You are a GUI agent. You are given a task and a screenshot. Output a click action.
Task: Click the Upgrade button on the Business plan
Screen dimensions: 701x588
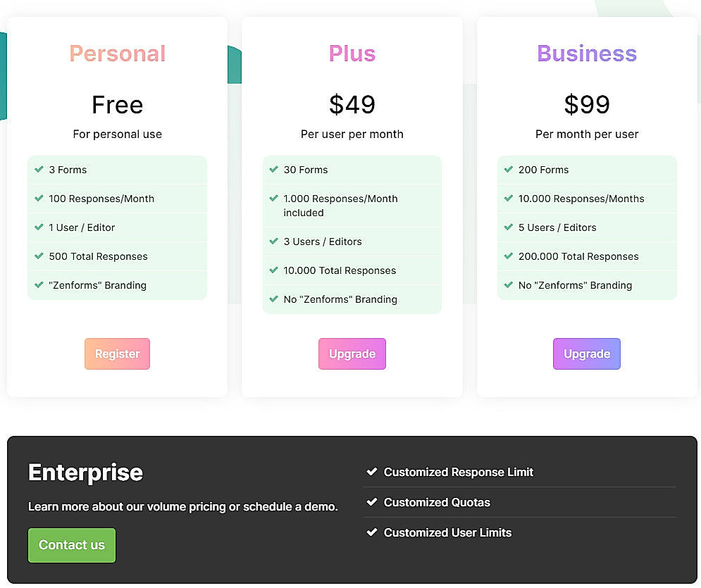tap(586, 354)
